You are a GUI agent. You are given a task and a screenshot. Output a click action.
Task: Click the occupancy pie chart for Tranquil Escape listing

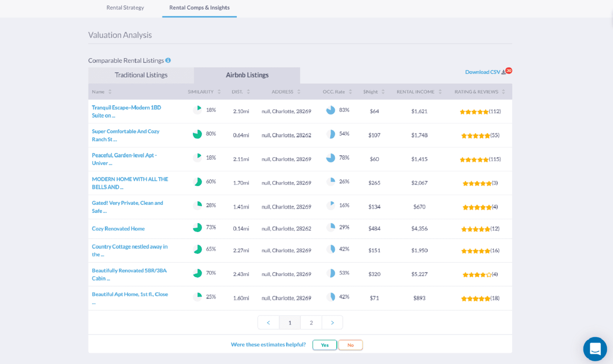click(330, 110)
